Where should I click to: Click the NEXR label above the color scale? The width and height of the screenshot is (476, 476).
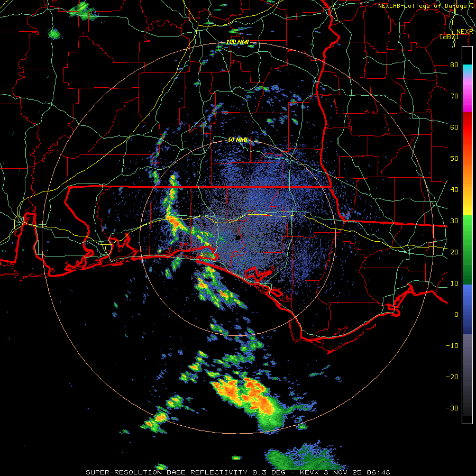pos(464,32)
